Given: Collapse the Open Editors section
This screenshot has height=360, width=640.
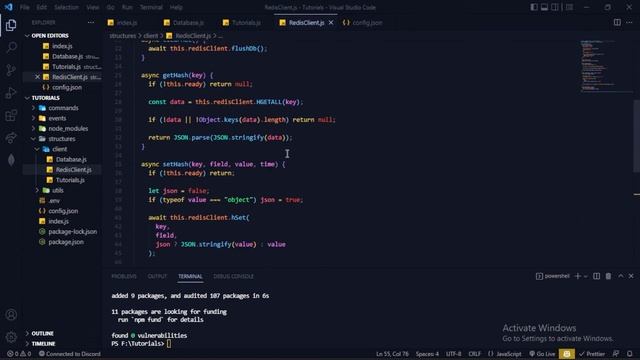Looking at the screenshot, I should (x=50, y=36).
